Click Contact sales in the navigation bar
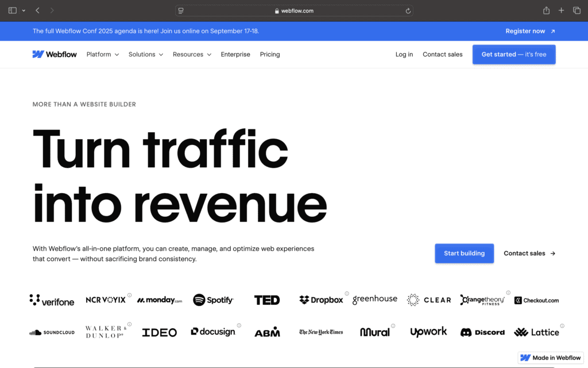 [x=443, y=55]
